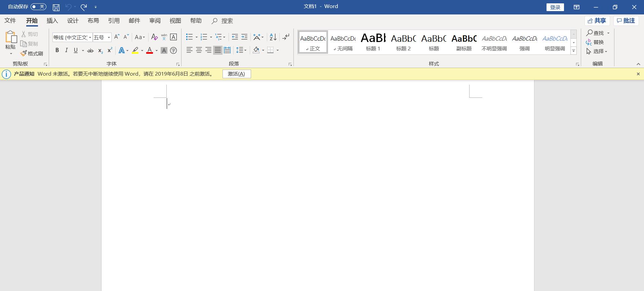Toggle Bold formatting

tap(57, 50)
